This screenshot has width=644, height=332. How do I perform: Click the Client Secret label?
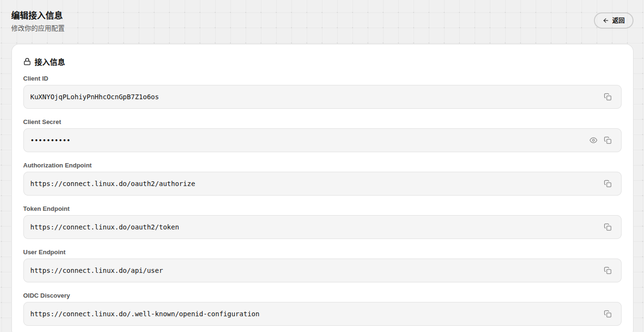42,122
